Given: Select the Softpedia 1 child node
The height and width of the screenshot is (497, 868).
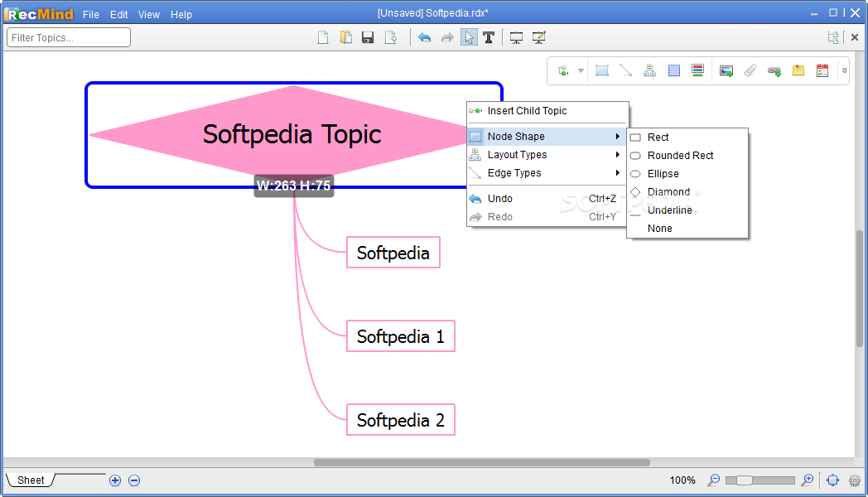Looking at the screenshot, I should coord(401,336).
